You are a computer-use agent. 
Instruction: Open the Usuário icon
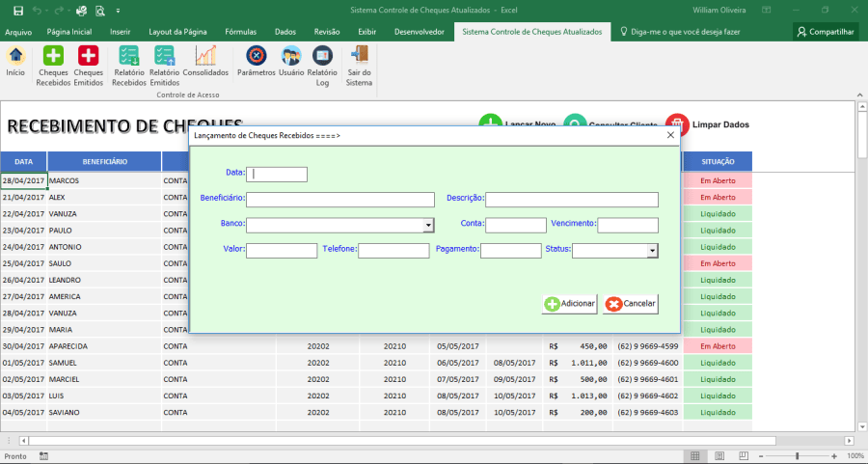[291, 62]
